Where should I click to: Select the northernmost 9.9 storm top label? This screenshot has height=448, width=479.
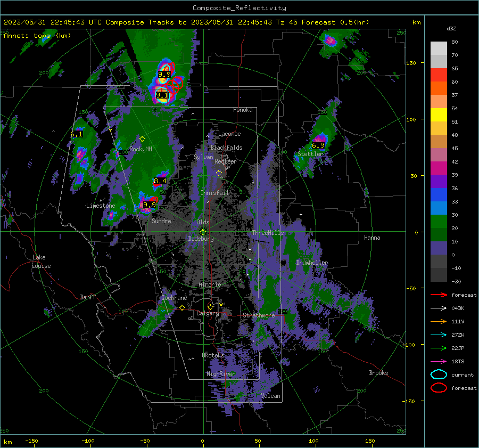[x=164, y=74]
